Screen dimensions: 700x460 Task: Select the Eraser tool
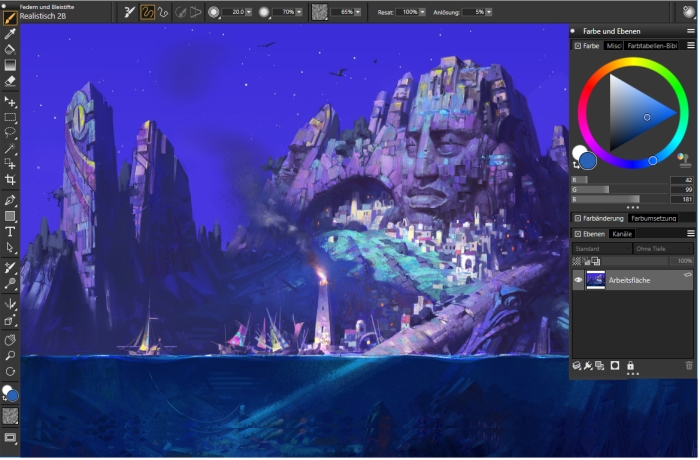10,79
